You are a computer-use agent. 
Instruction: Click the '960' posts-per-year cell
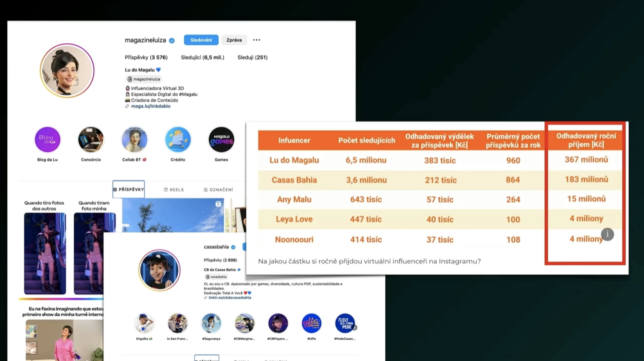click(513, 161)
